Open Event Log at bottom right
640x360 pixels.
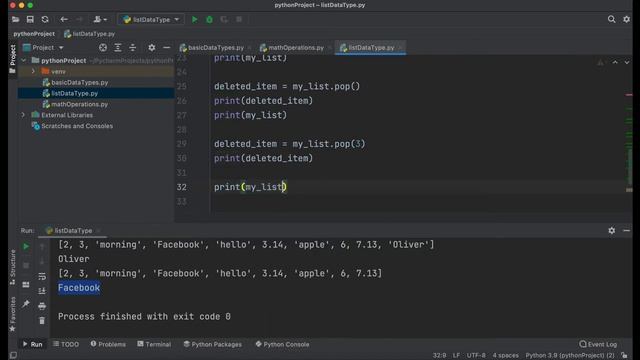(598, 344)
